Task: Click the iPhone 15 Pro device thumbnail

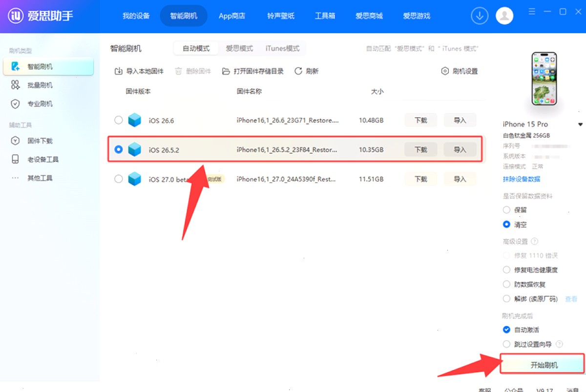Action: click(x=544, y=79)
